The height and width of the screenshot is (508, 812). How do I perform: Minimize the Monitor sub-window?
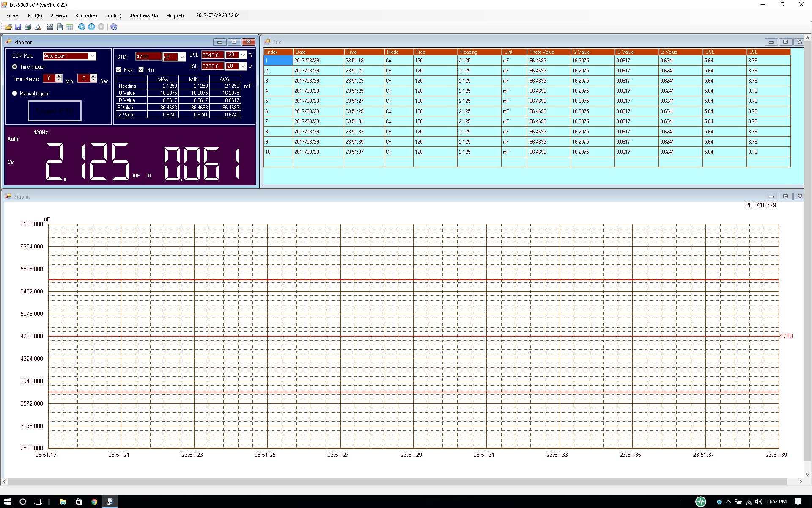point(219,42)
